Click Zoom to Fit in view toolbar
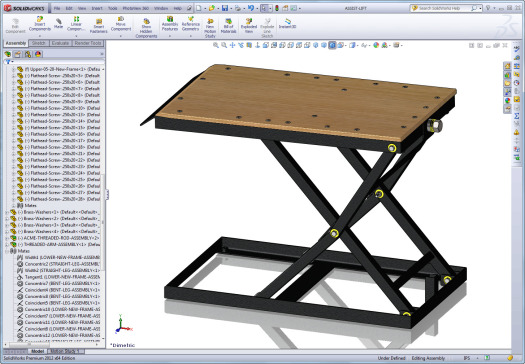The image size is (525, 364). click(216, 45)
